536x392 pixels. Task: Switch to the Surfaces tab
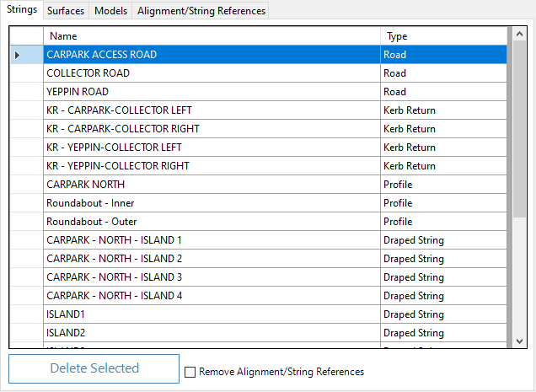coord(65,11)
